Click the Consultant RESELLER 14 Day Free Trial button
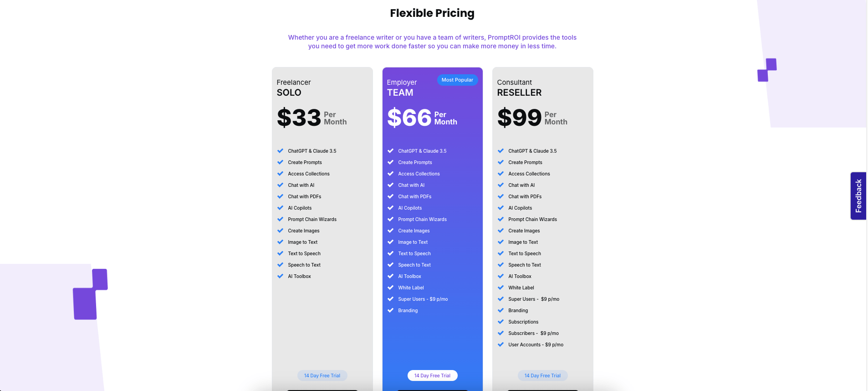The width and height of the screenshot is (868, 391). pyautogui.click(x=542, y=376)
